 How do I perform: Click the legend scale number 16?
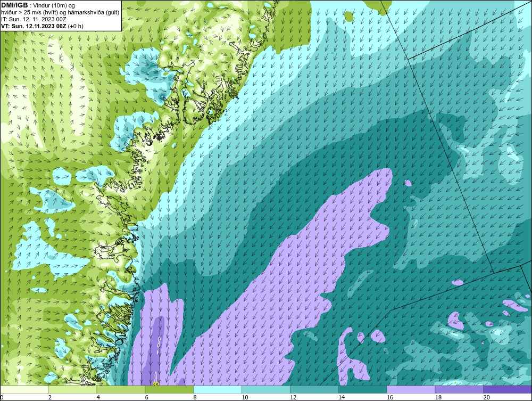tap(390, 397)
